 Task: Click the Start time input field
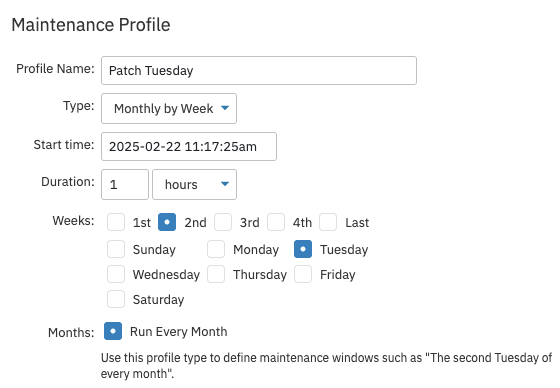pyautogui.click(x=189, y=146)
